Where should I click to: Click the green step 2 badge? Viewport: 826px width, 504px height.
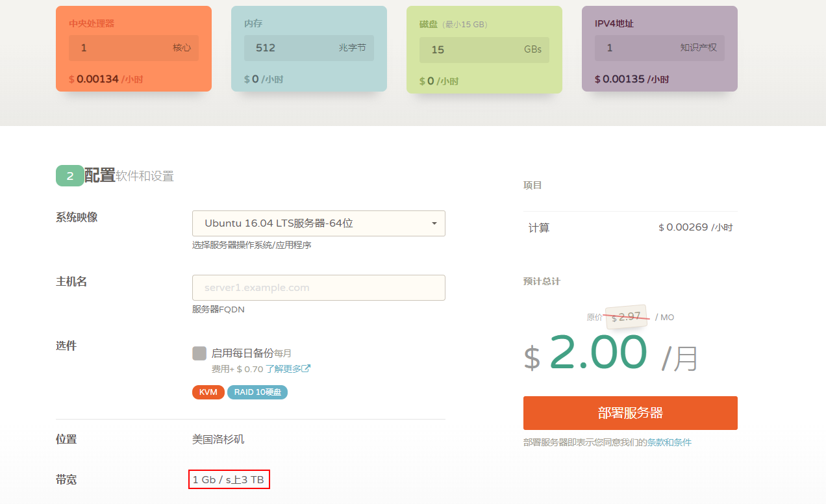point(69,176)
